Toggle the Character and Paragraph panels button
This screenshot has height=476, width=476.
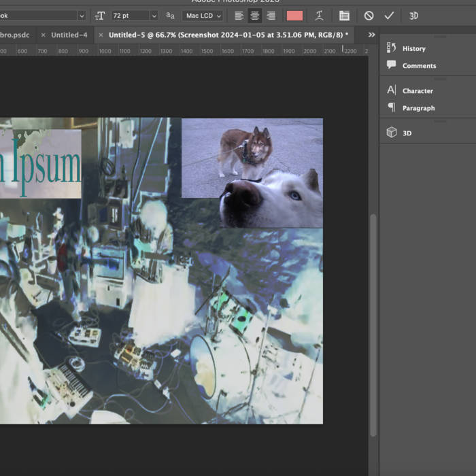point(344,16)
